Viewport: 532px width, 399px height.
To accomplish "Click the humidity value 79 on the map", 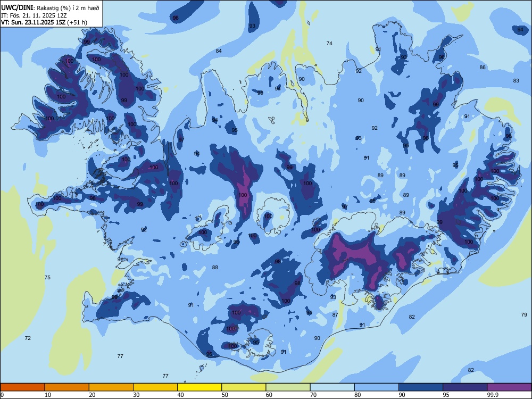I will click(524, 315).
